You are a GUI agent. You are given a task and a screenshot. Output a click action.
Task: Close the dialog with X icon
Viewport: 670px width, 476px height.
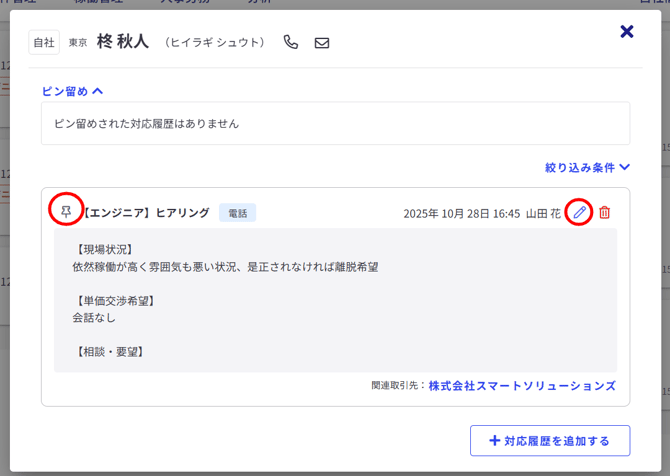[626, 32]
